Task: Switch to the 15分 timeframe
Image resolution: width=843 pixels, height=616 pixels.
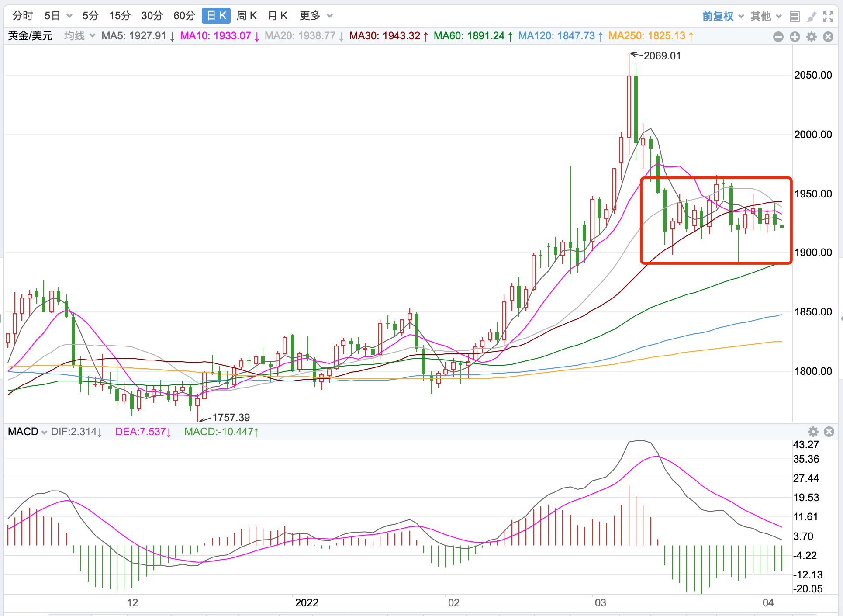Action: tap(120, 16)
